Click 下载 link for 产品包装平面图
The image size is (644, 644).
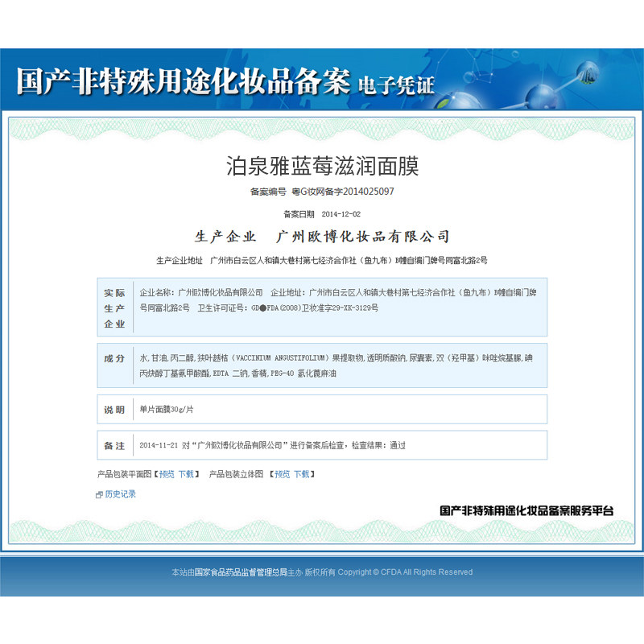(x=186, y=474)
